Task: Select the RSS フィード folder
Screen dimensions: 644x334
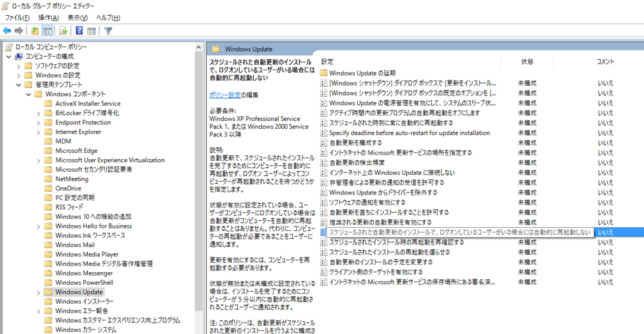Action: [69, 207]
